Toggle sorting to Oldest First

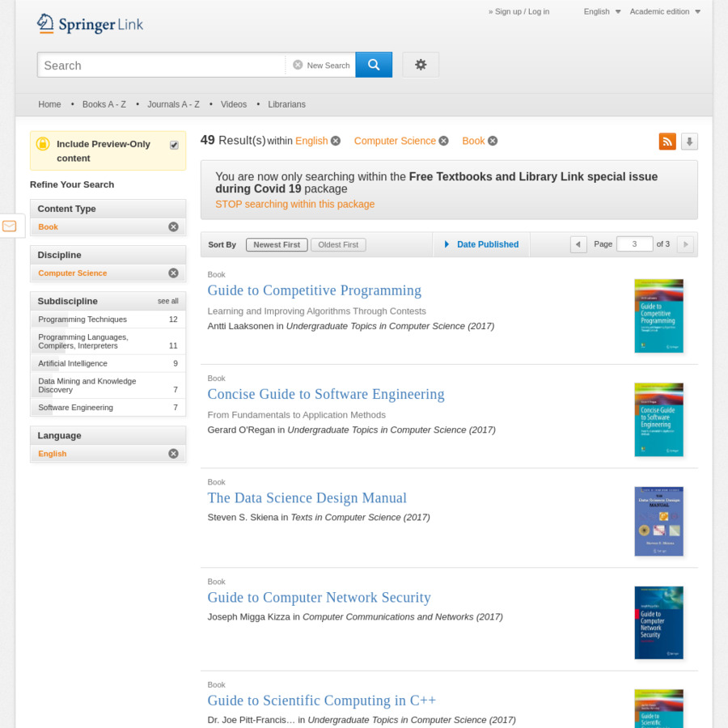coord(338,244)
